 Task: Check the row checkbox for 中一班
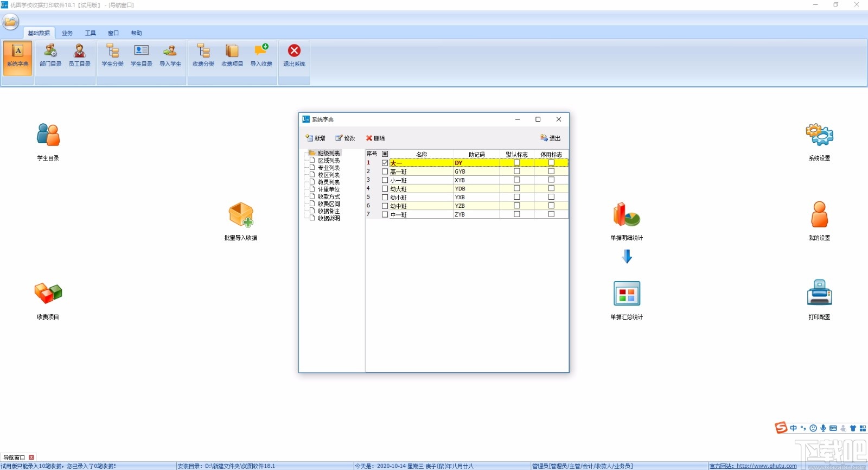(x=385, y=215)
